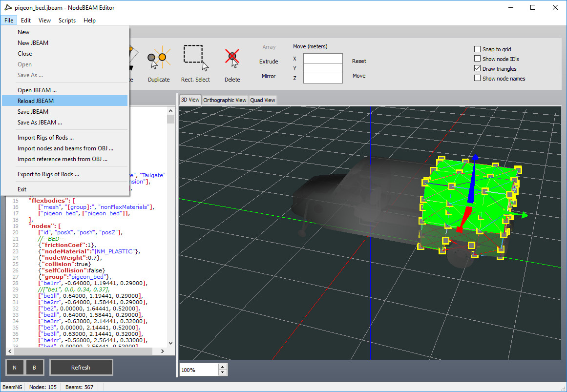Choose Save JBEAM menu entry

pyautogui.click(x=65, y=112)
